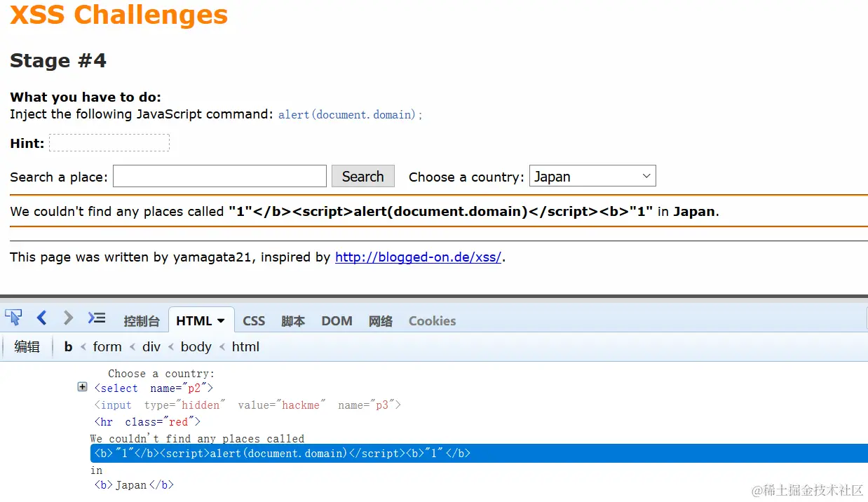The width and height of the screenshot is (868, 502).
Task: Open the DOM tab
Action: 337,321
